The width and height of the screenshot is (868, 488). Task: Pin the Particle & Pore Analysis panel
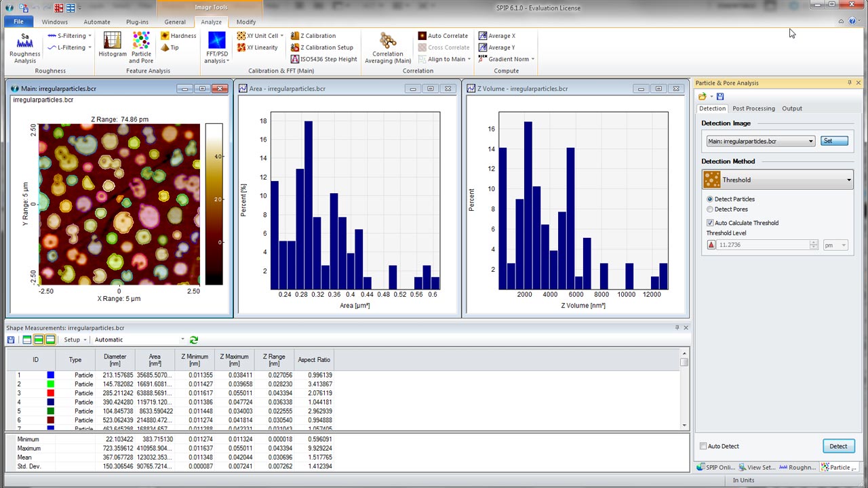850,83
